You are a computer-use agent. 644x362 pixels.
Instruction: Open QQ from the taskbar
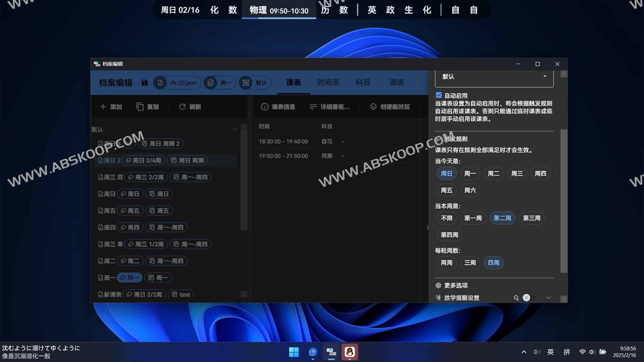(350, 352)
